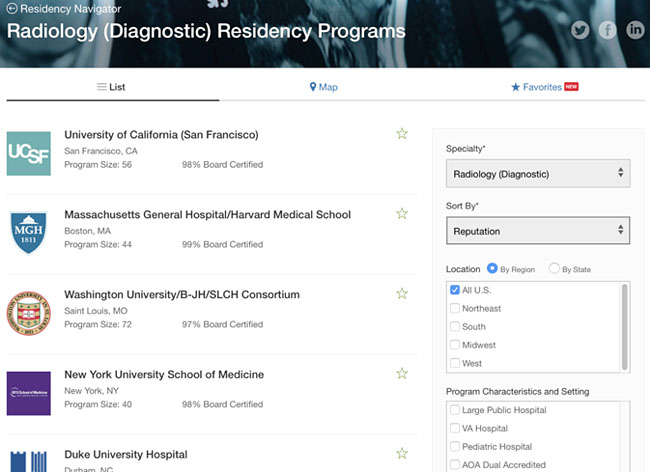650x472 pixels.
Task: Click 'New York, NY' location text
Action: [92, 391]
